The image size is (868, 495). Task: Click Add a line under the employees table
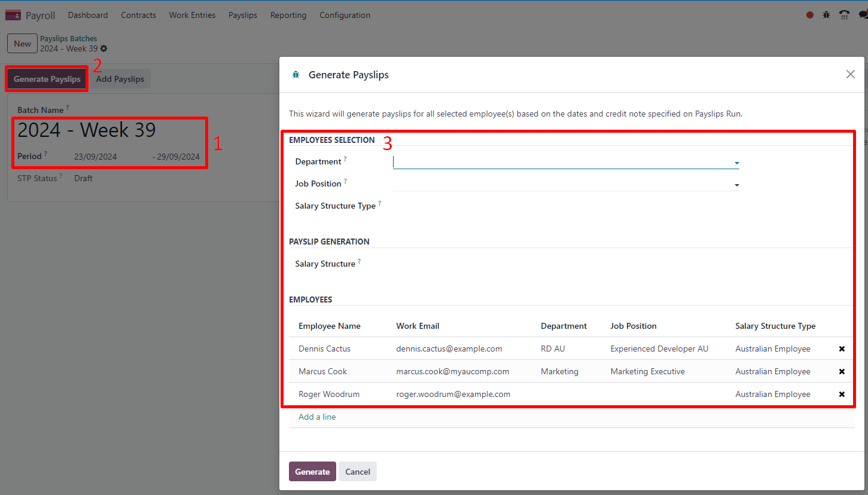316,417
